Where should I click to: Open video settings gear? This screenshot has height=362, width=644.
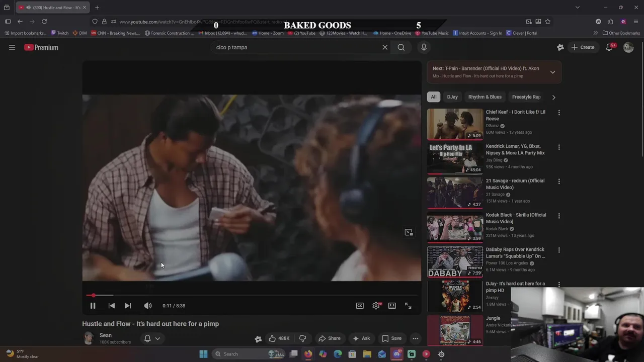pos(376,306)
